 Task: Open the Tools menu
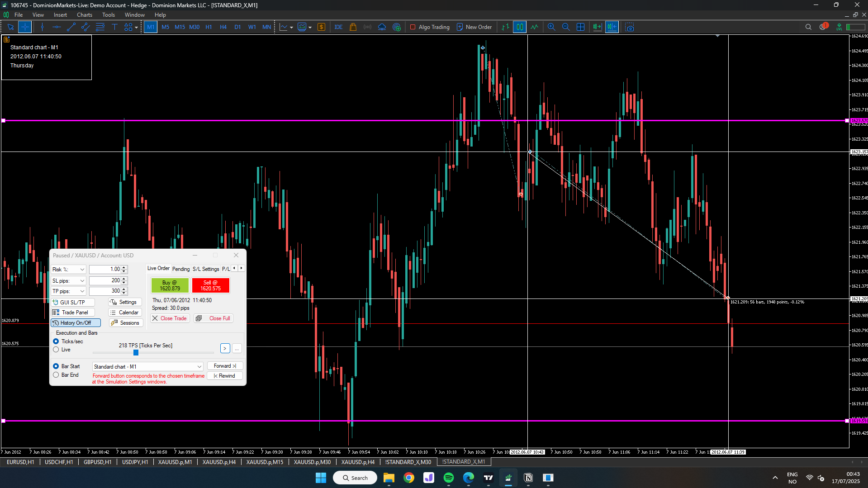(109, 15)
